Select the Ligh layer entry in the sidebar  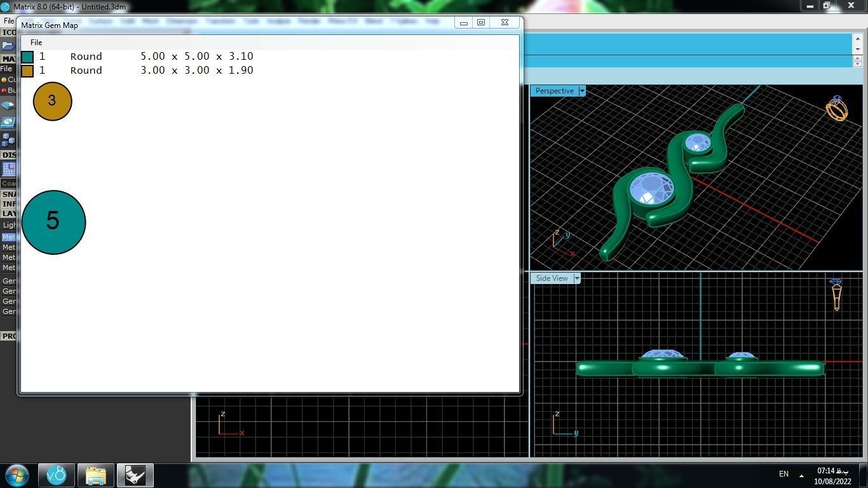tap(10, 225)
